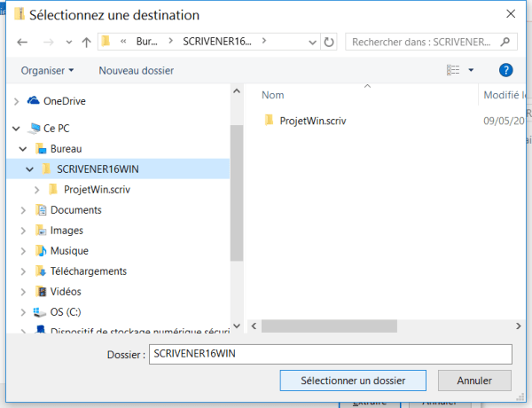Click the ProjetWin.scriv folder icon in list
Viewport: 532px width, 408px height.
[269, 120]
